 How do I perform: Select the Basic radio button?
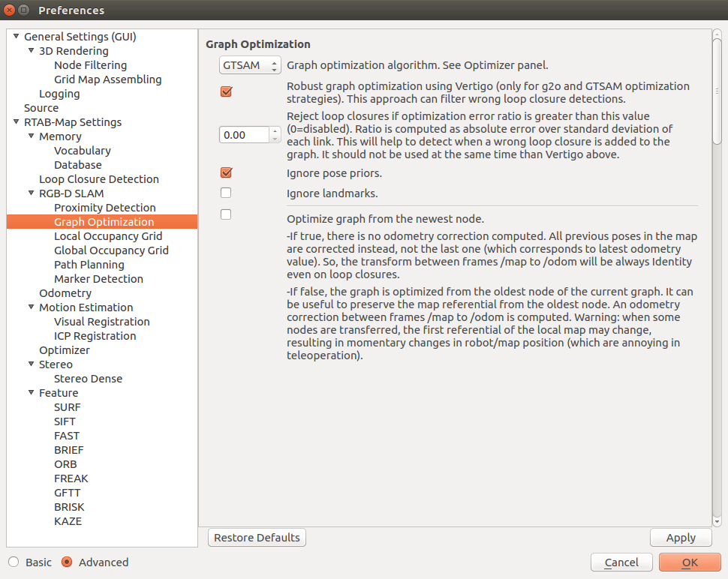pos(14,562)
